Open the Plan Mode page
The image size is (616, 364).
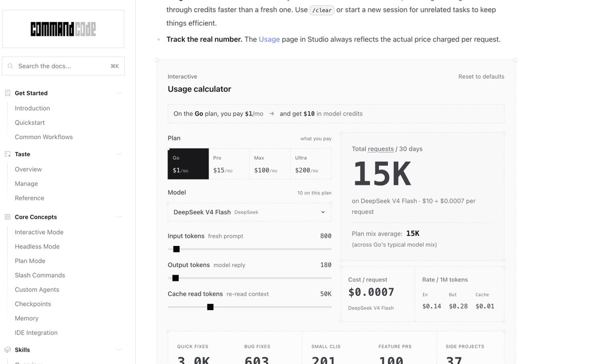pos(30,261)
